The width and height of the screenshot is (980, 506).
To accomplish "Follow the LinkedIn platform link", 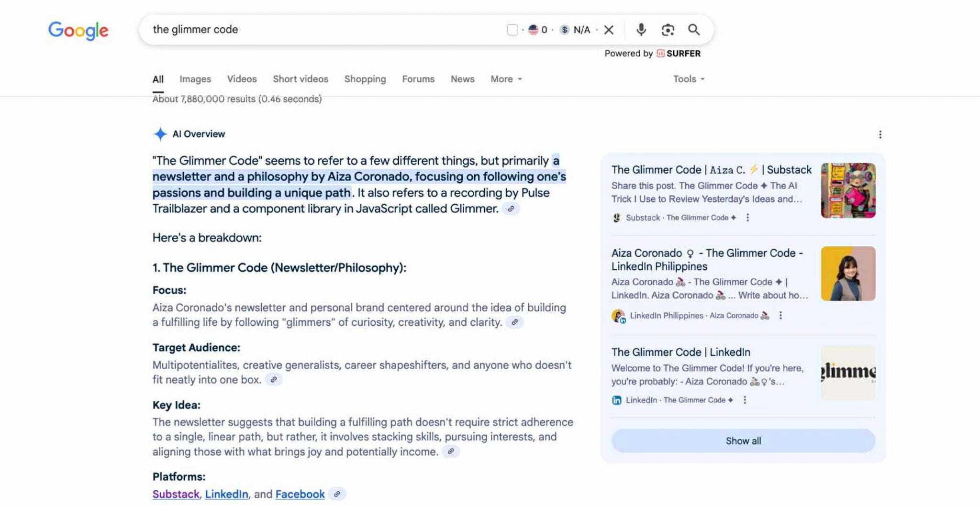I will pos(227,494).
